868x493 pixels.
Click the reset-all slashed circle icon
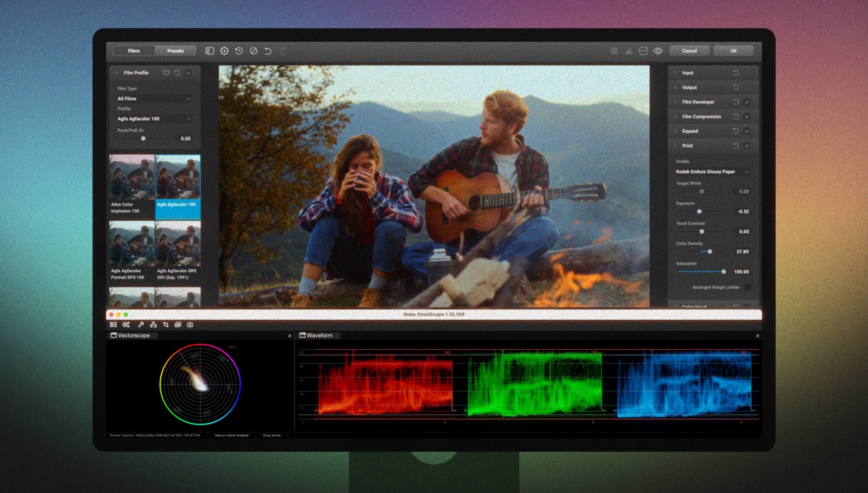click(254, 51)
